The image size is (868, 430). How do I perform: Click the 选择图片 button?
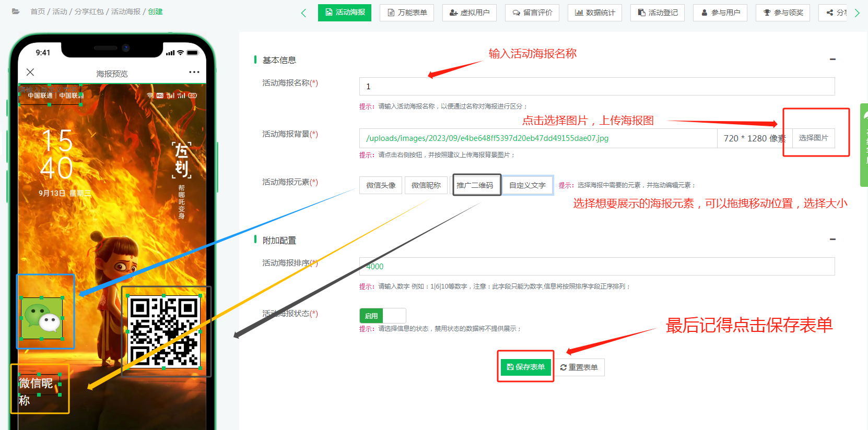[x=813, y=138]
